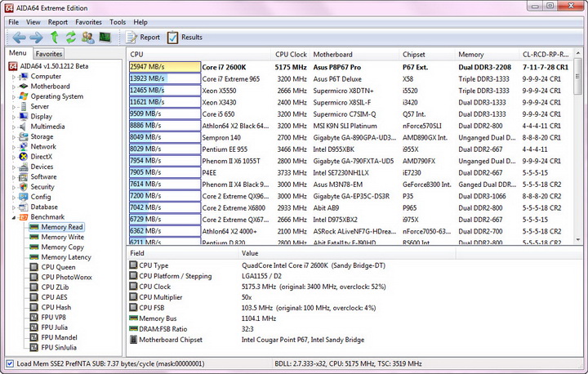Open the Favorites menu
The width and height of the screenshot is (588, 374).
(x=88, y=22)
